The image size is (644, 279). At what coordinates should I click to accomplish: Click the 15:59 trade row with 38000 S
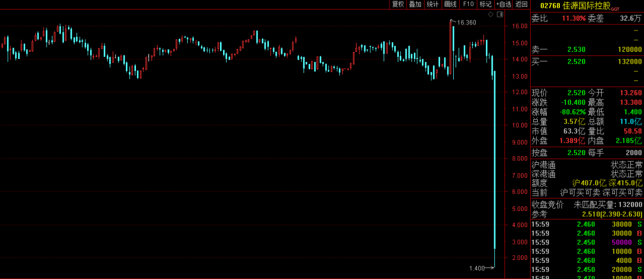587,224
